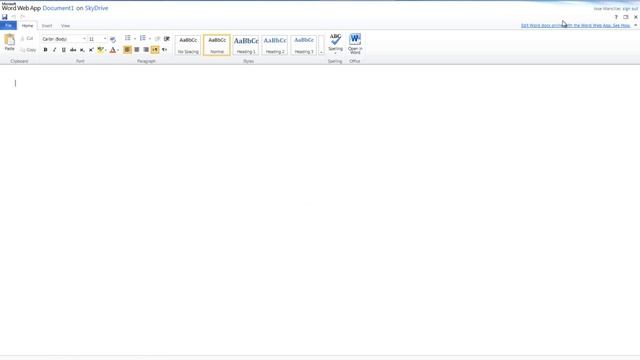Align the paragraph to the left
Image resolution: width=640 pixels, height=360 pixels.
pyautogui.click(x=127, y=50)
